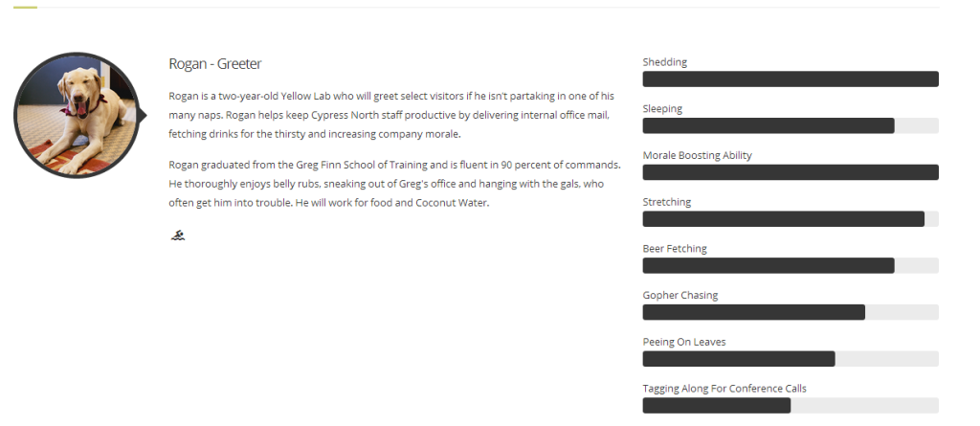Screen dimensions: 980x426
Task: Click the Shedding label text
Action: pyautogui.click(x=664, y=62)
